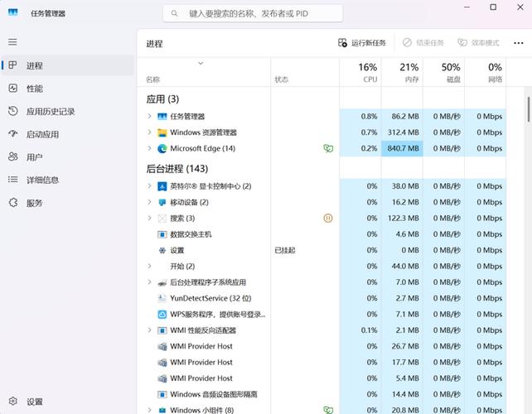Switch to the 用户 tab
Viewport: 532px width, 414px height.
67,156
